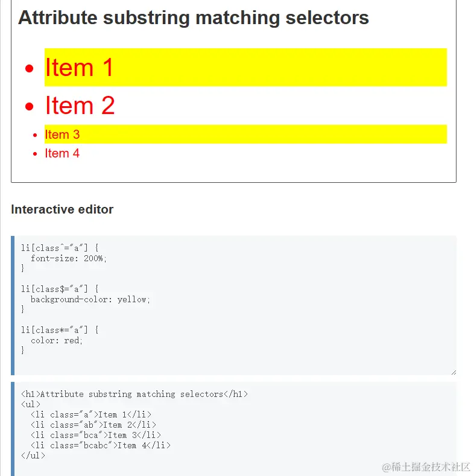Click the h1 tag line in HTML editor
This screenshot has width=474, height=476.
(134, 394)
